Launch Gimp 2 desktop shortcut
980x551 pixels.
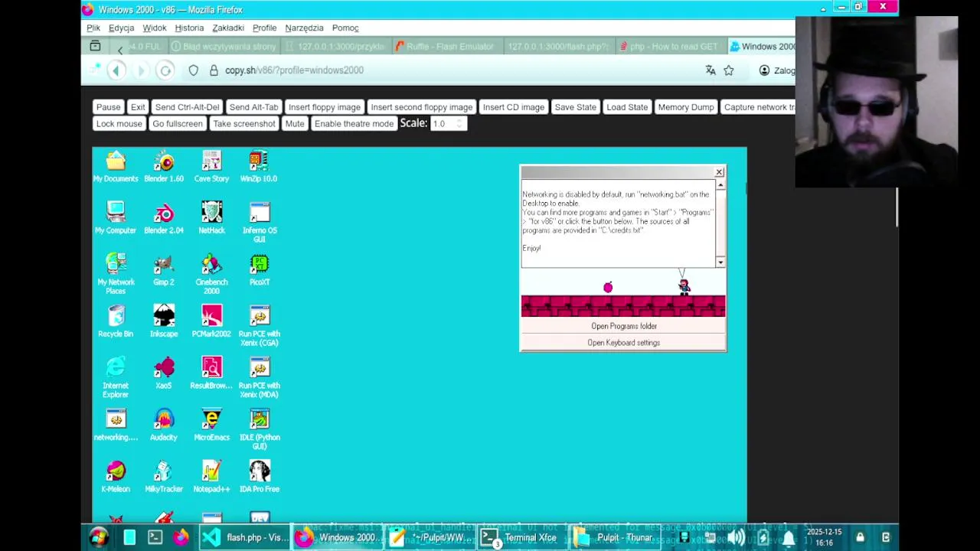click(164, 269)
